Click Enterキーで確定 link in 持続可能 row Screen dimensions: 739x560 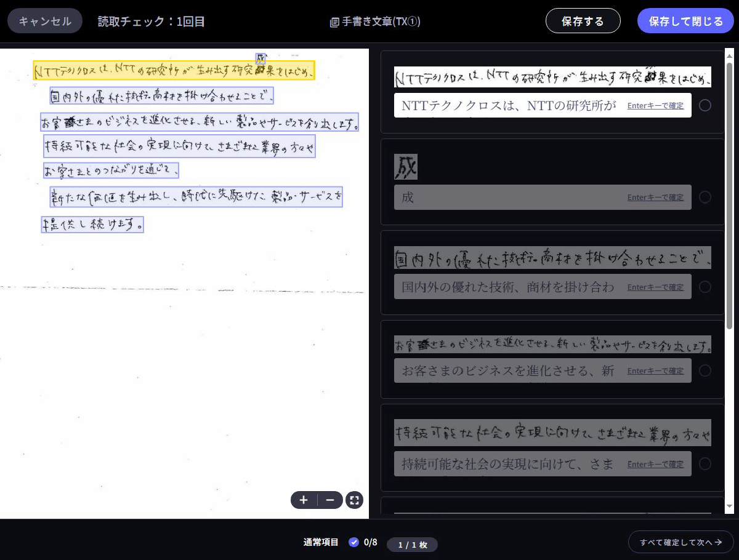coord(655,463)
